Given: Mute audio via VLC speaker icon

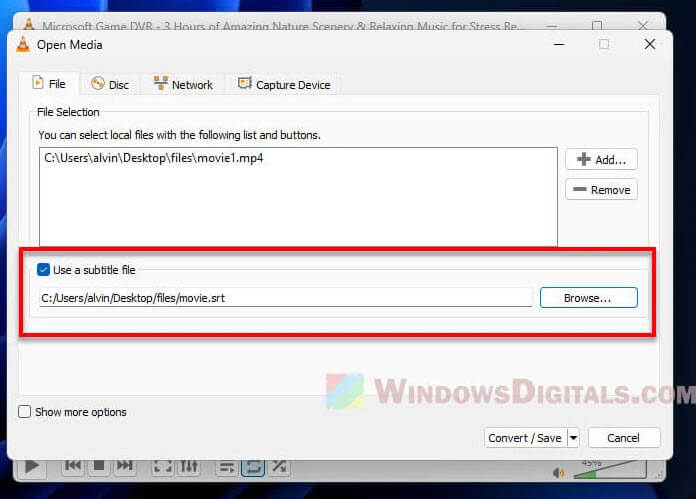Looking at the screenshot, I should [x=558, y=472].
